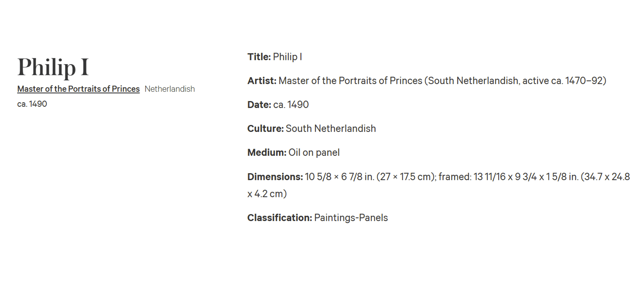Click the Paintings-Panels classification value
The height and width of the screenshot is (285, 644).
[351, 218]
